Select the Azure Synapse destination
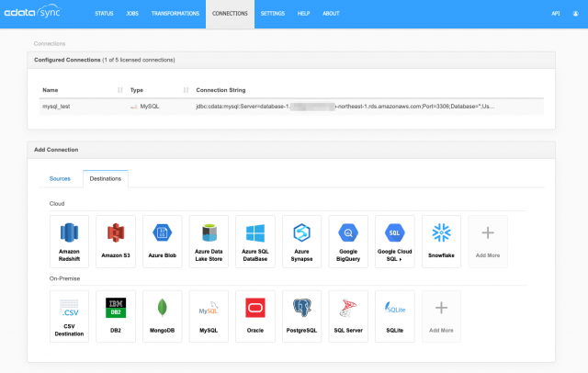Image resolution: width=588 pixels, height=373 pixels. 301,242
